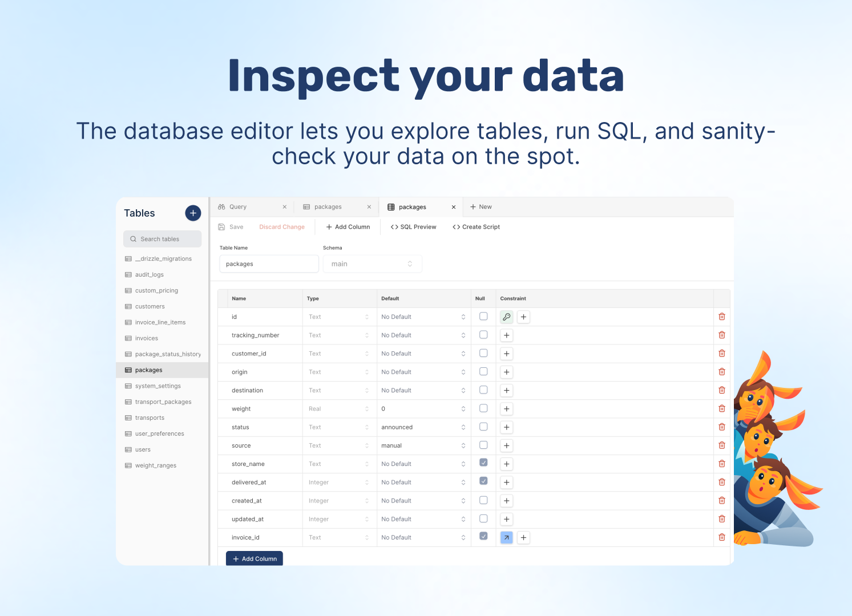Delete the source column via trash icon
The height and width of the screenshot is (616, 852).
(x=722, y=445)
